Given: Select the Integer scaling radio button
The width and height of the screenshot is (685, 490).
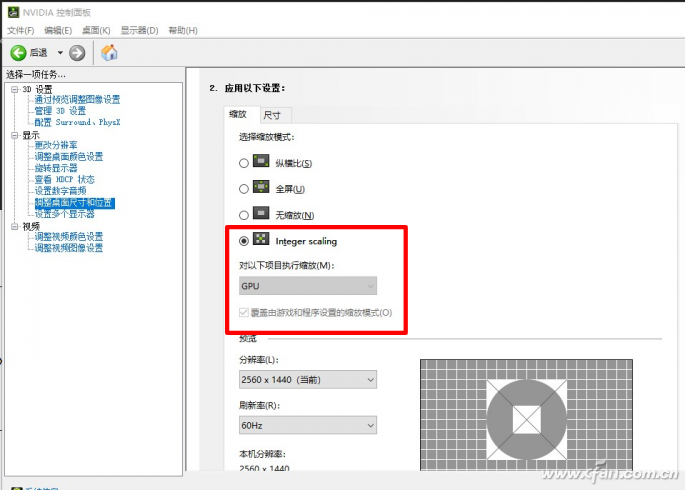Looking at the screenshot, I should [244, 241].
